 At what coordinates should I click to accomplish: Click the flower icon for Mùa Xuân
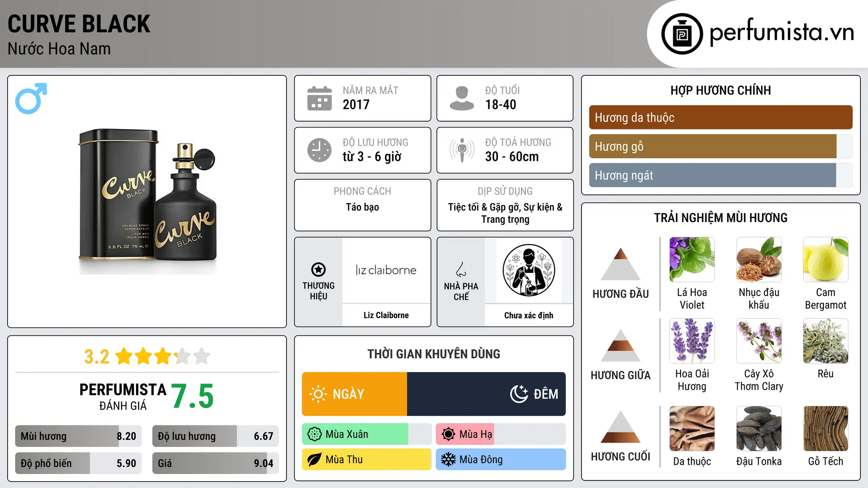pyautogui.click(x=314, y=434)
